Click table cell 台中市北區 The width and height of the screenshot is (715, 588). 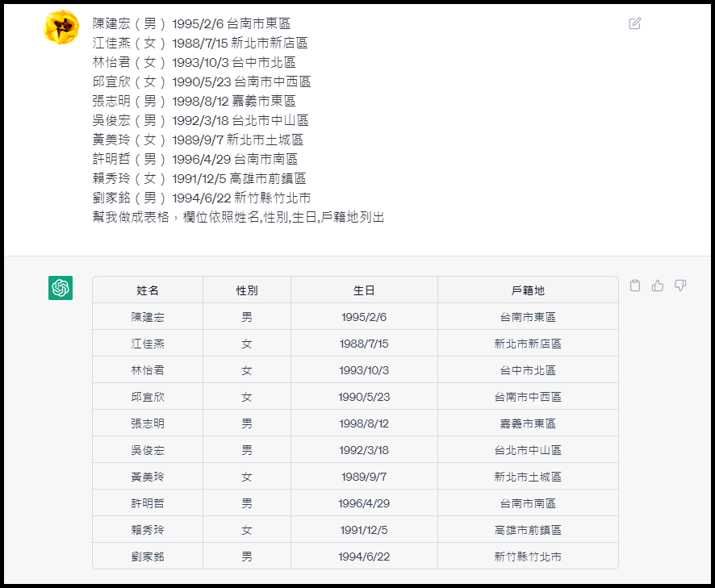pyautogui.click(x=528, y=370)
